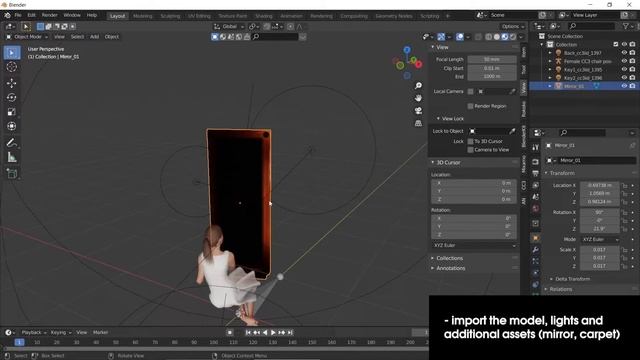The width and height of the screenshot is (640, 360).
Task: Switch to the Modeling workspace tab
Action: pos(142,16)
